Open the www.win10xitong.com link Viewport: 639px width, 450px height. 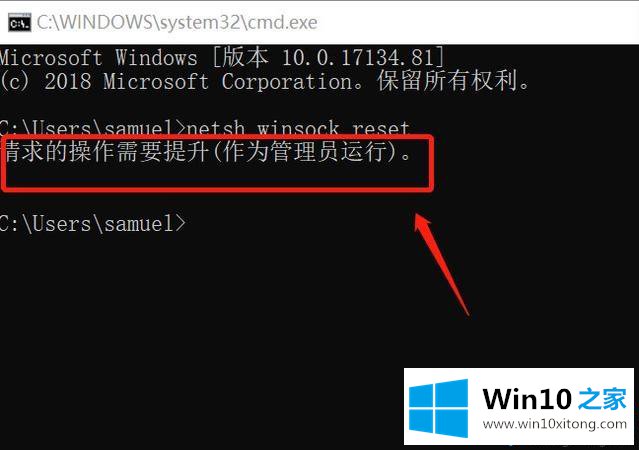pyautogui.click(x=555, y=424)
